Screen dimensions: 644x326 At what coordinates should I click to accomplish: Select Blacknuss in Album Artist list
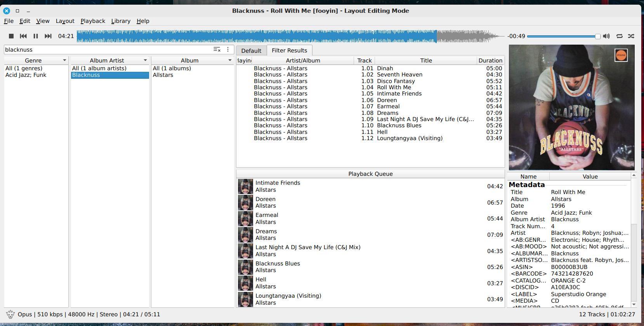(x=110, y=75)
